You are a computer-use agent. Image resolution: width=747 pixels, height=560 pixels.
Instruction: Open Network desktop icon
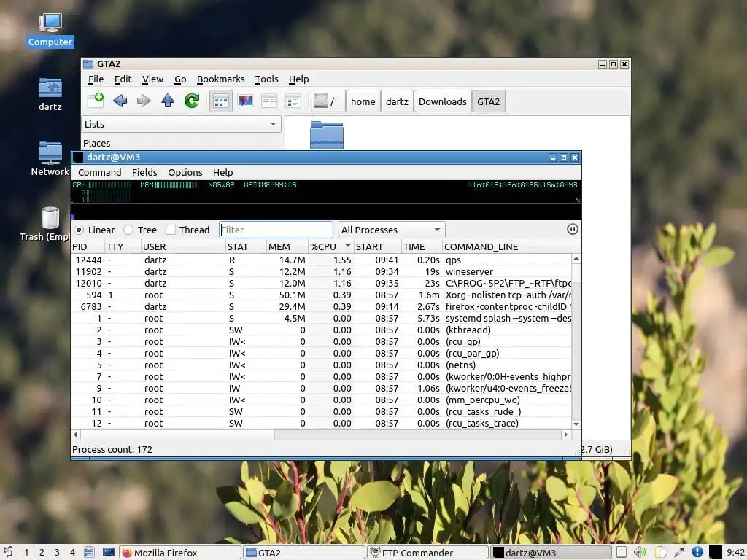pos(50,159)
